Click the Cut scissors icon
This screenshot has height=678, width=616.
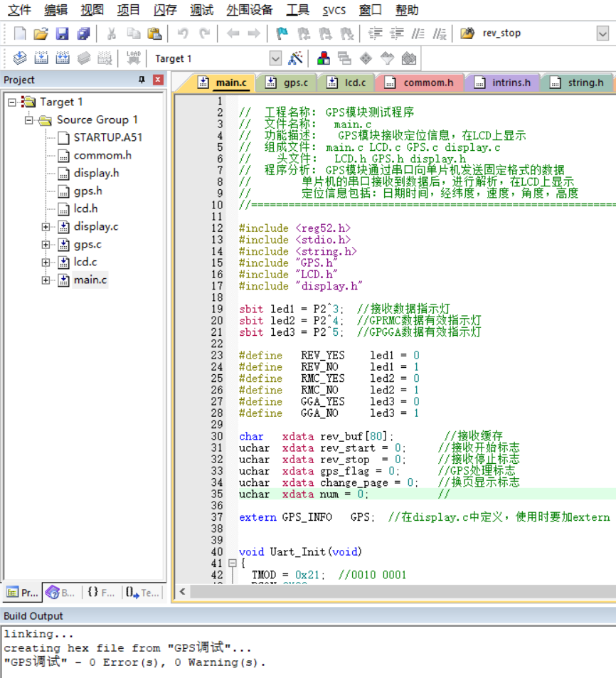112,33
